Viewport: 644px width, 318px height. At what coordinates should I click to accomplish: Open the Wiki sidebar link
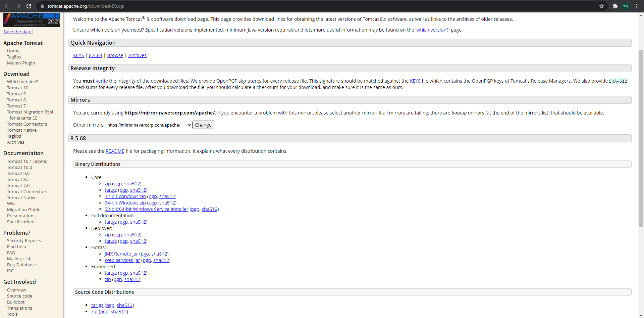coord(11,204)
